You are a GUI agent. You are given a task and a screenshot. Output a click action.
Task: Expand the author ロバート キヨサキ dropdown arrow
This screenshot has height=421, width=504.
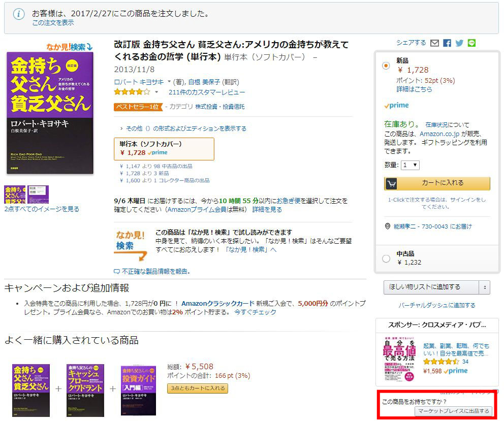[169, 82]
